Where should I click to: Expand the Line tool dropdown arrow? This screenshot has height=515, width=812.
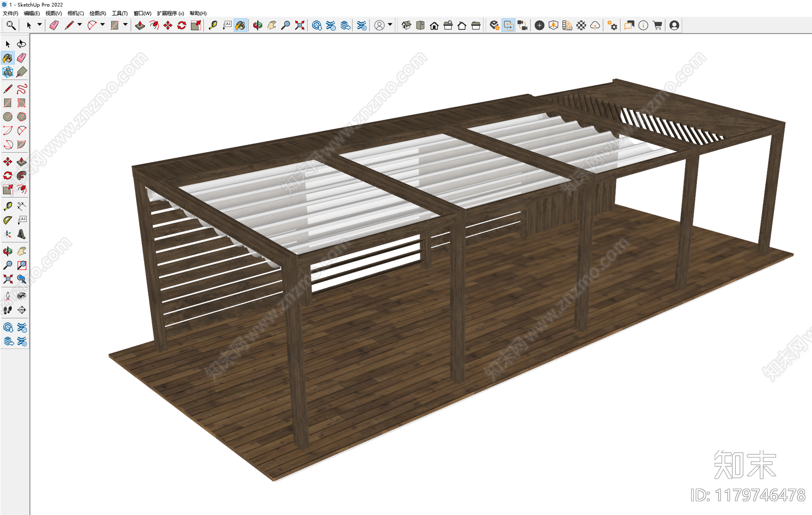[79, 25]
